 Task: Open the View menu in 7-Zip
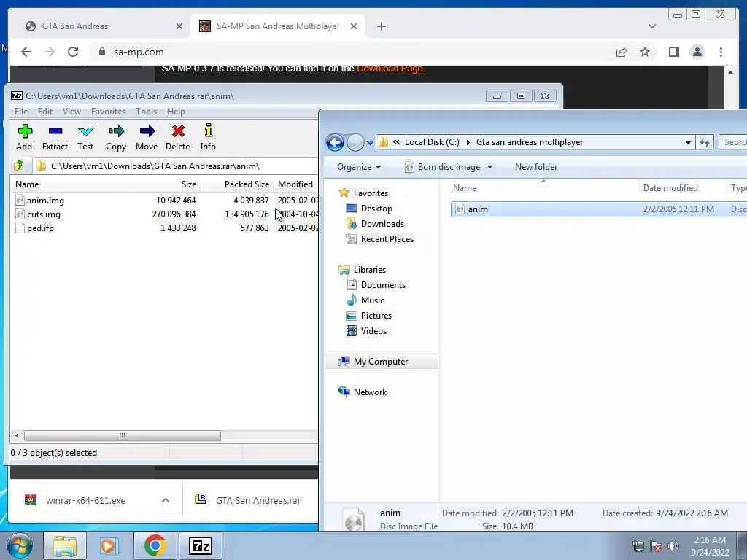point(71,112)
